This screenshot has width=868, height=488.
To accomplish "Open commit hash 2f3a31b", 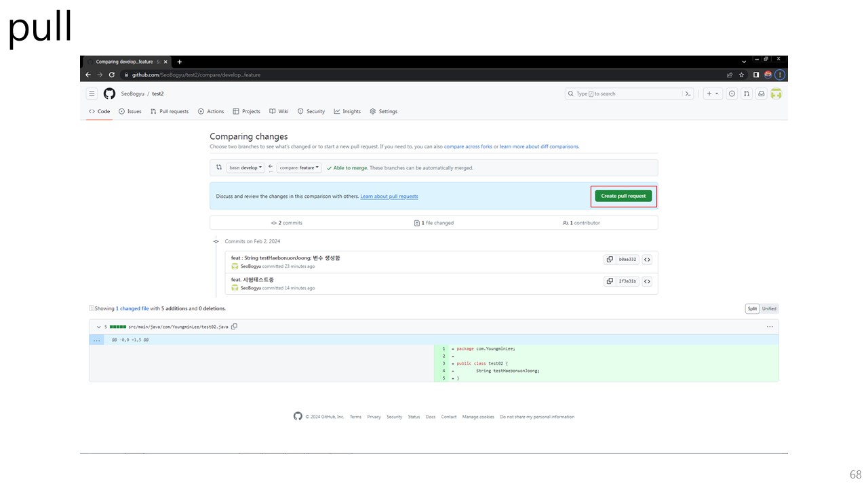I will [627, 281].
